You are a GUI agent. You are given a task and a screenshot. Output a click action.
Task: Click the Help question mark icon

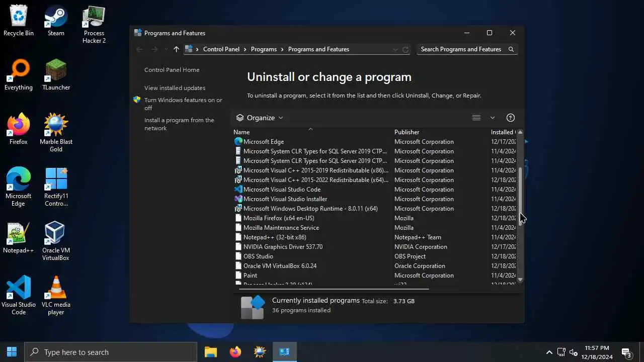tap(511, 118)
